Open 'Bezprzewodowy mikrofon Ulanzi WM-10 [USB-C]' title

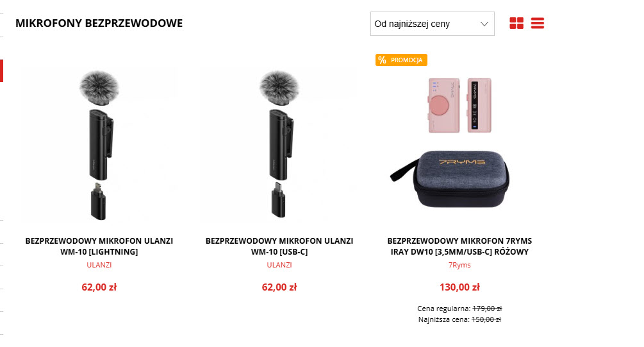279,246
